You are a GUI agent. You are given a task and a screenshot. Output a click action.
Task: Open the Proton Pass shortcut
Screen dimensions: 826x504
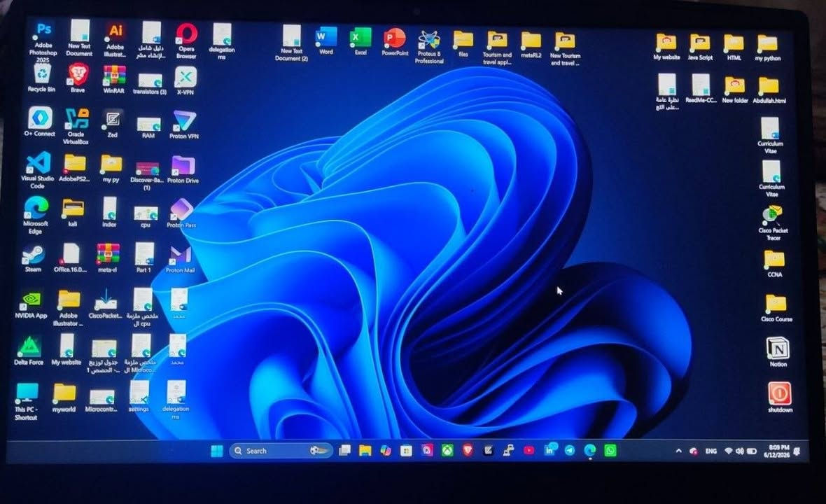click(181, 213)
